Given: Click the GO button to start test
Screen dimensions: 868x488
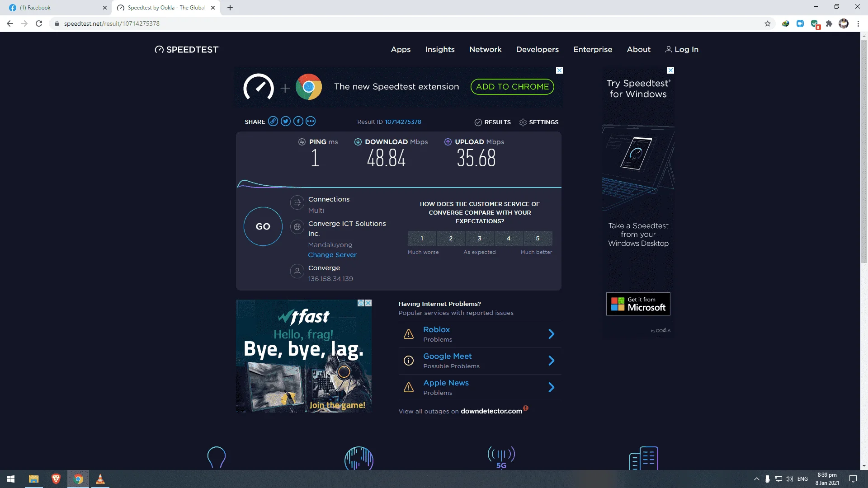Looking at the screenshot, I should [x=263, y=226].
